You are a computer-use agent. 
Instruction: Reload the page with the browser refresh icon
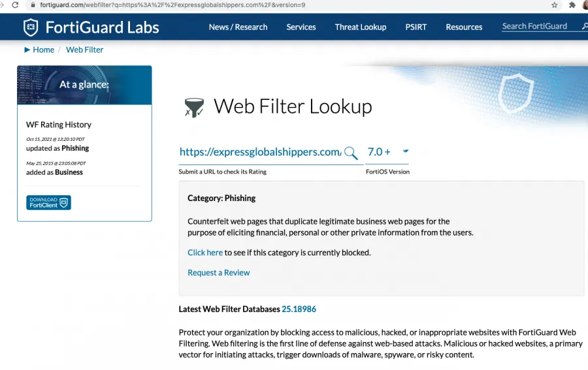15,5
